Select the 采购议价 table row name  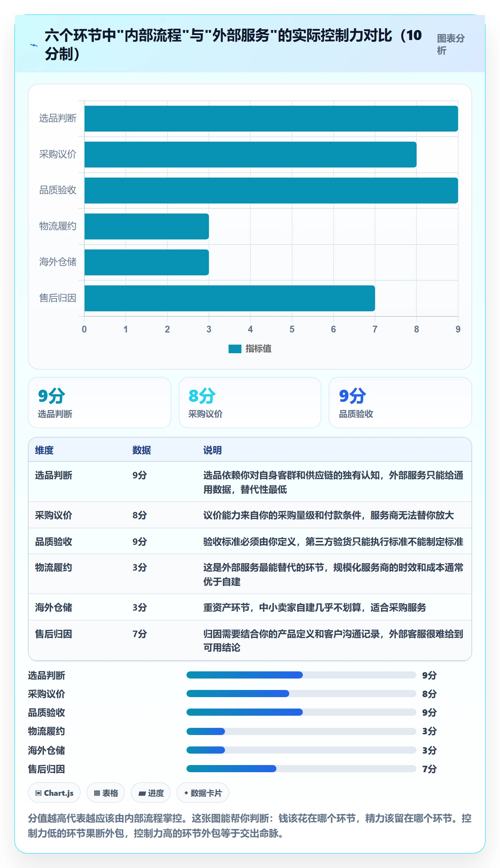coord(54,515)
